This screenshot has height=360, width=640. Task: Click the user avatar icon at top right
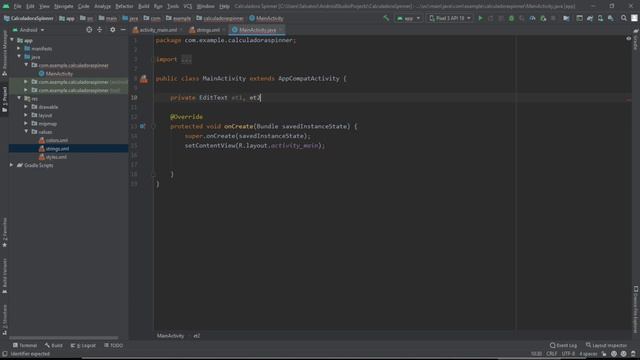pos(634,18)
